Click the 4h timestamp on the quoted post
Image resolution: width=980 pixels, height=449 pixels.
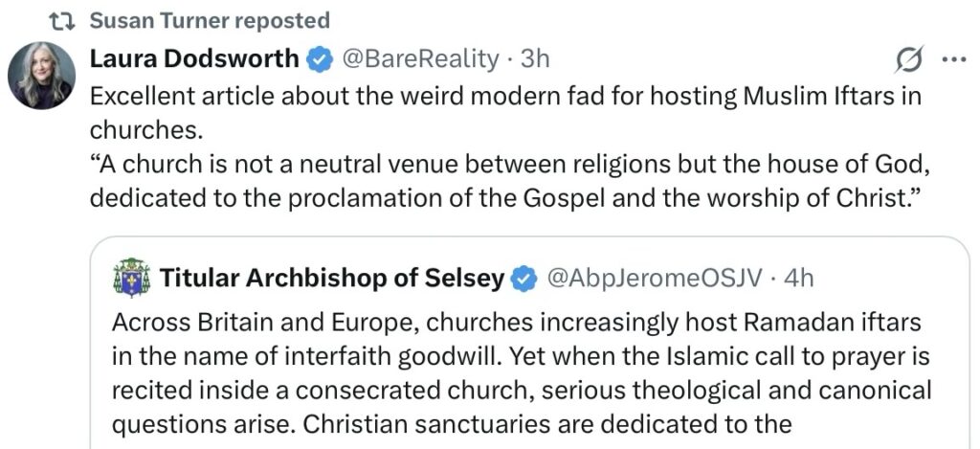[798, 279]
